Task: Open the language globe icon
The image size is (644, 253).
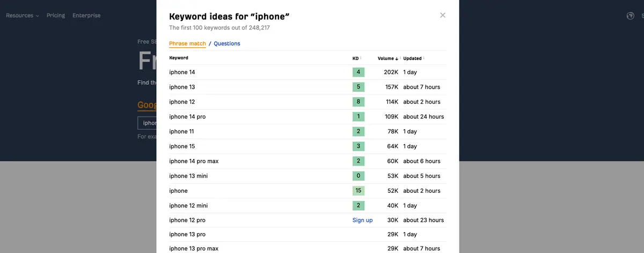Action: [631, 16]
